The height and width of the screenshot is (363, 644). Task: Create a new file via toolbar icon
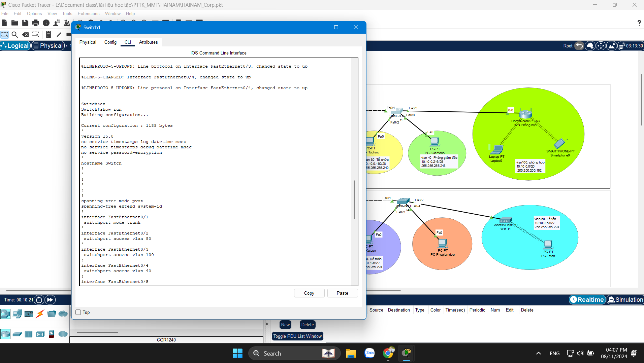(x=4, y=23)
